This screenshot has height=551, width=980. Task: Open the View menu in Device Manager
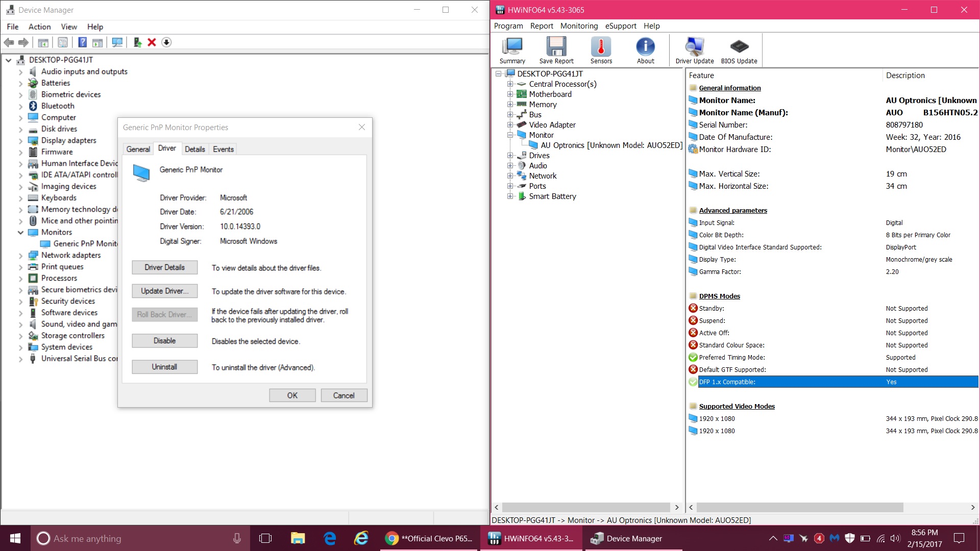click(x=69, y=27)
